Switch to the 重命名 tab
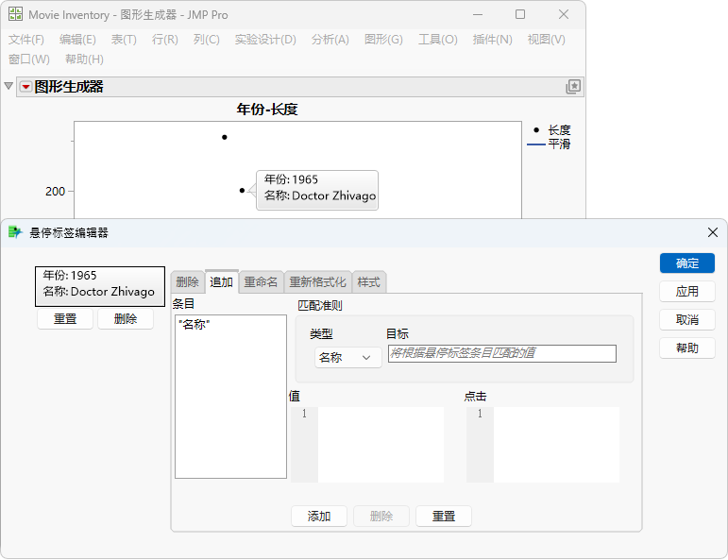The height and width of the screenshot is (560, 728). tap(261, 281)
